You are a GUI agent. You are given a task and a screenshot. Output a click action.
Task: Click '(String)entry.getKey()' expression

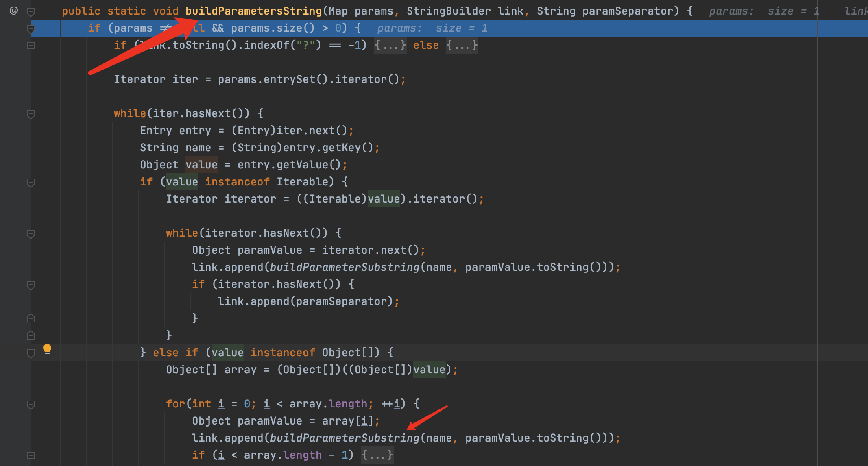(x=302, y=148)
